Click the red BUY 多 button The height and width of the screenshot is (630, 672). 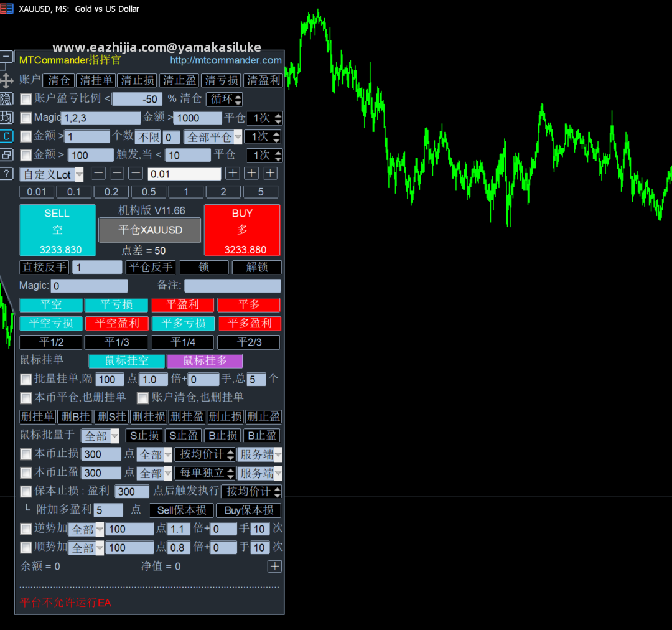[243, 230]
